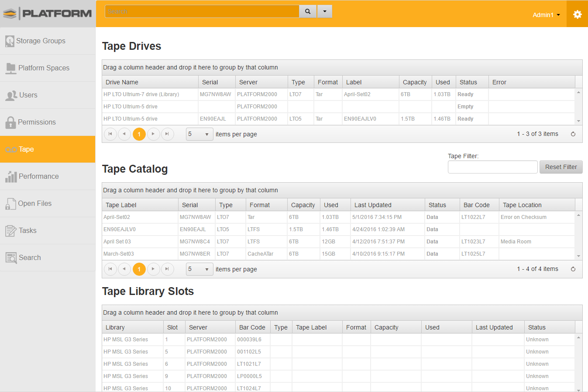588x392 pixels.
Task: Select the HP LTO Ultrium-7 drive row
Action: [x=338, y=94]
